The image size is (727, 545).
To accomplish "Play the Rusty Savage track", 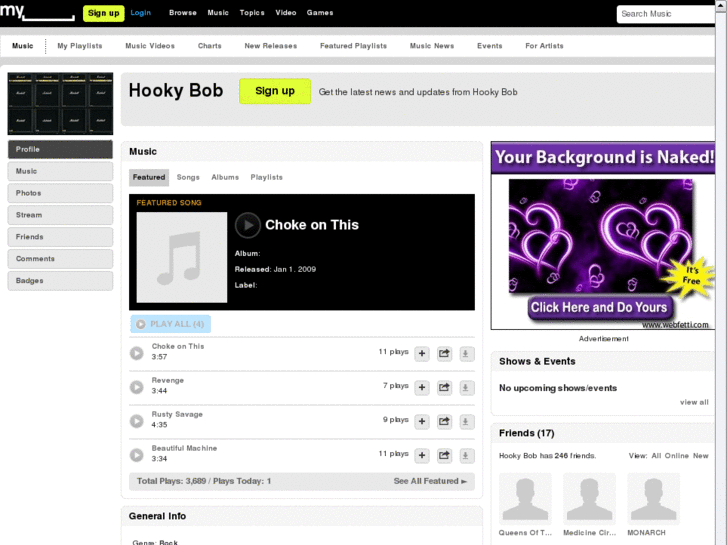I will (137, 421).
